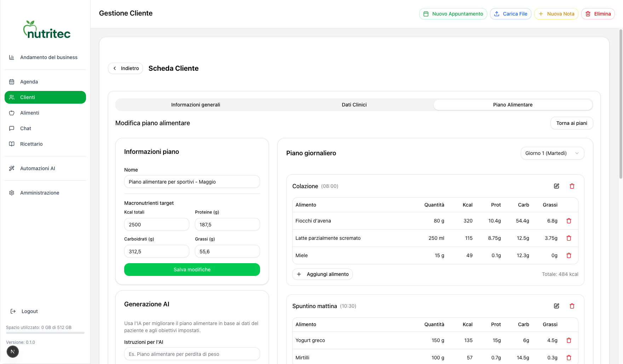Open the Ricettario menu item

(x=45, y=144)
